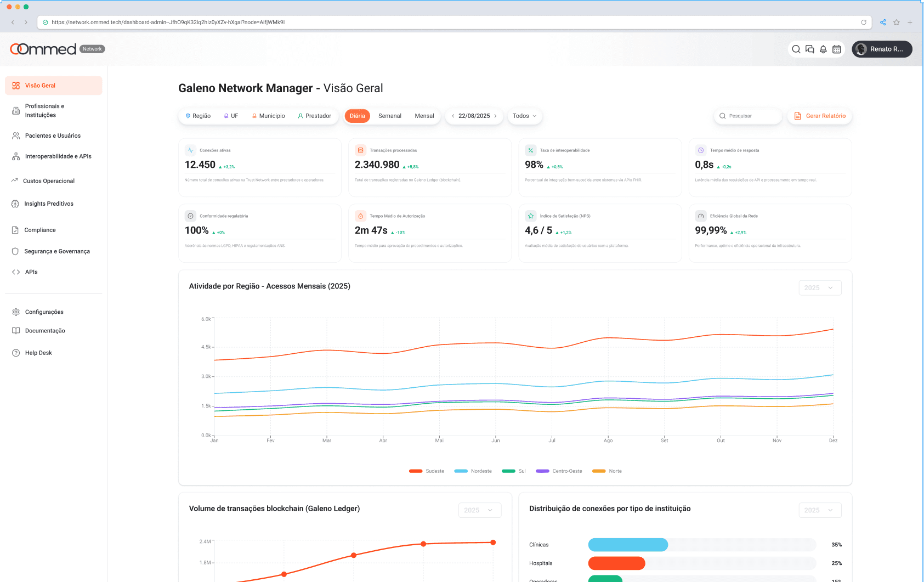The width and height of the screenshot is (924, 582).
Task: Toggle the Região filter chip
Action: (198, 116)
